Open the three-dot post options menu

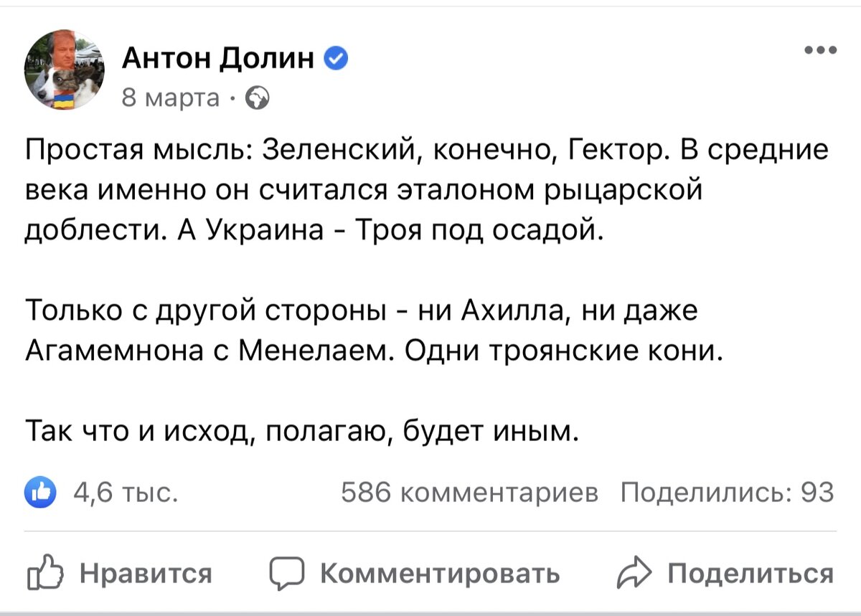819,49
